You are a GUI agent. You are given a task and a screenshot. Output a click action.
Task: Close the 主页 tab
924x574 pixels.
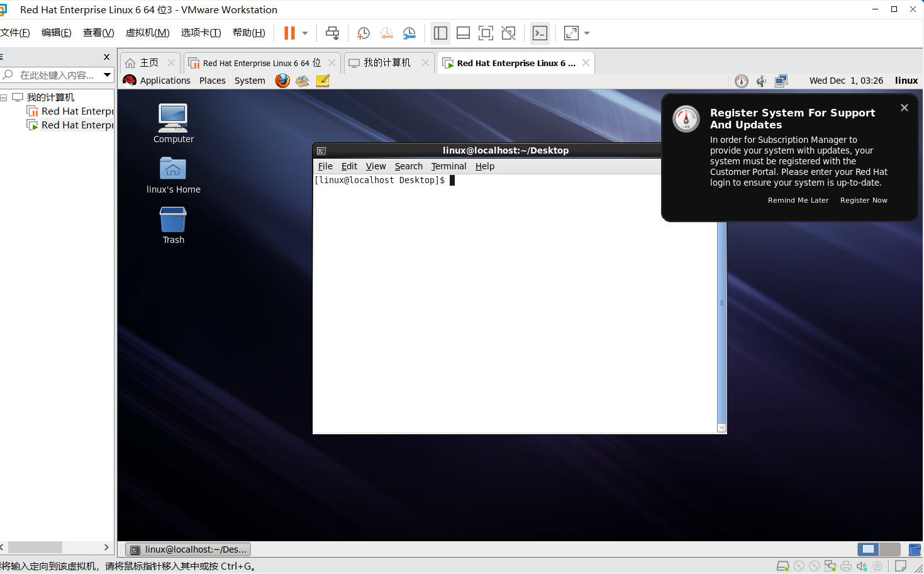[x=171, y=63]
